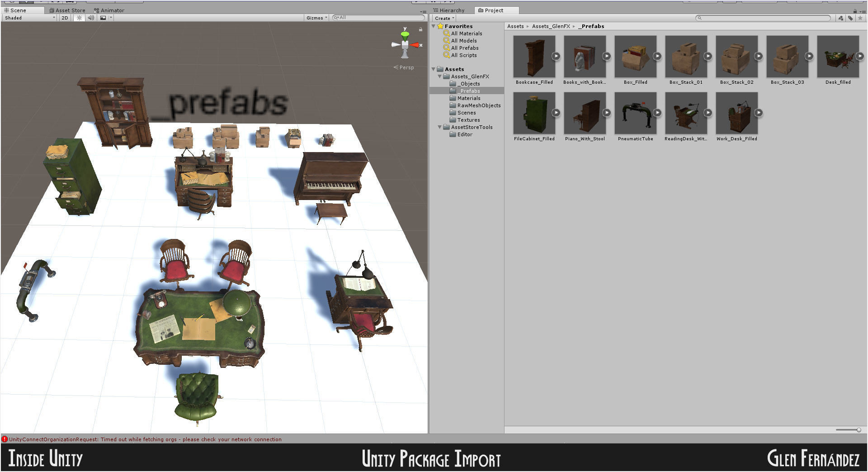The image size is (868, 472).
Task: Click the red error icon in status bar
Action: click(x=5, y=439)
